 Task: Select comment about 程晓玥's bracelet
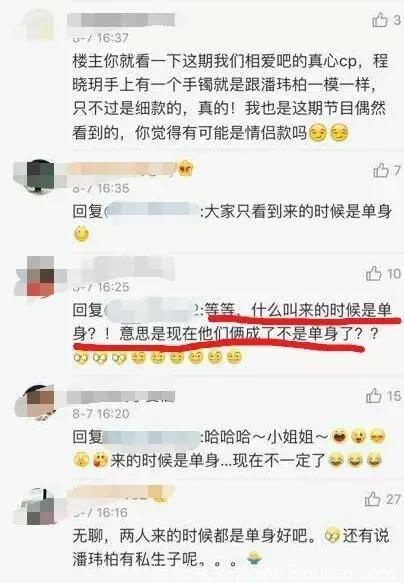230,97
